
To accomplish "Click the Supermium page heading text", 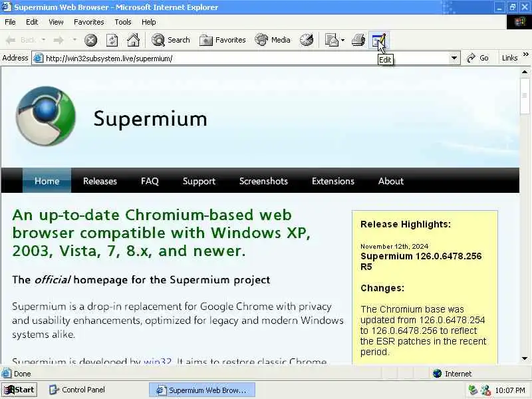I will pyautogui.click(x=150, y=119).
